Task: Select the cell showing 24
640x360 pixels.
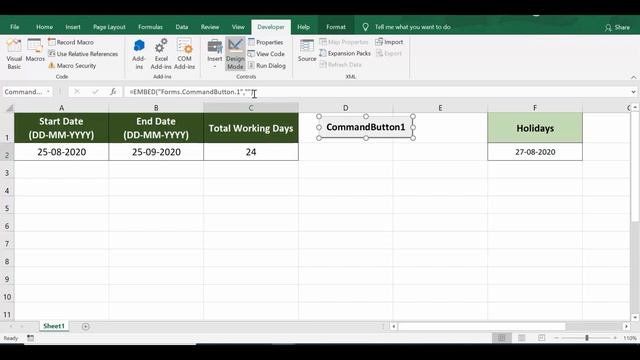Action: click(x=251, y=152)
